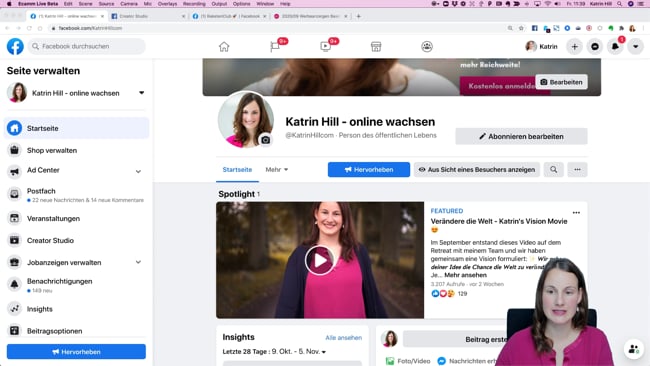Viewport: 650px width, 366px height.
Task: Switch to the RakerenClub Facebook browser tab
Action: point(229,16)
